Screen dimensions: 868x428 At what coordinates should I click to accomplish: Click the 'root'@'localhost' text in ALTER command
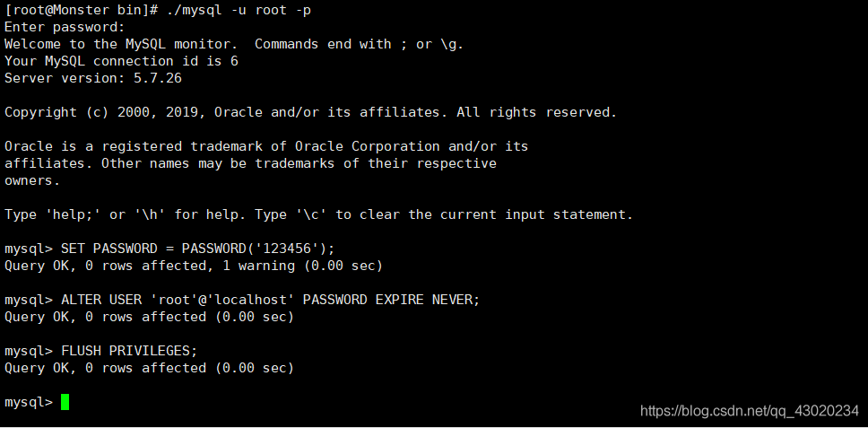point(222,300)
